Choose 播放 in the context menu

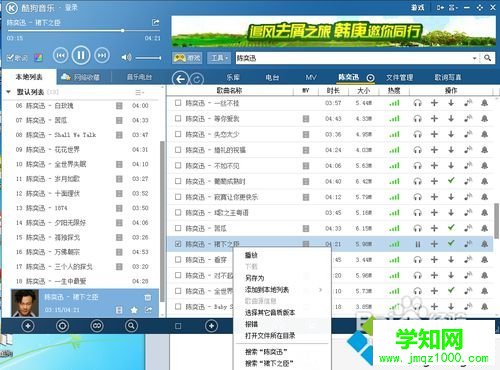click(x=251, y=255)
